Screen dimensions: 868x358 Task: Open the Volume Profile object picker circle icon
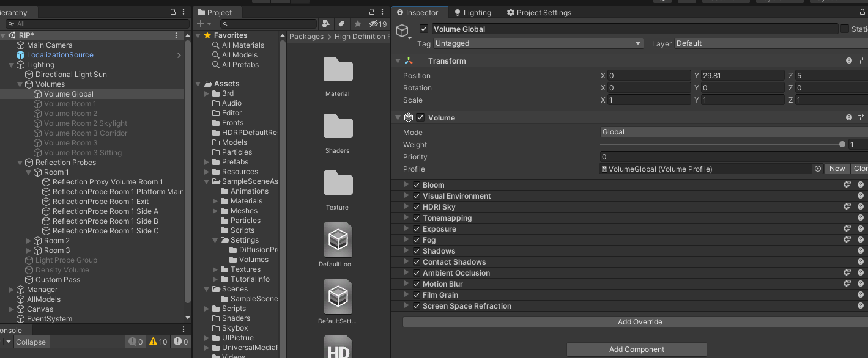click(818, 169)
